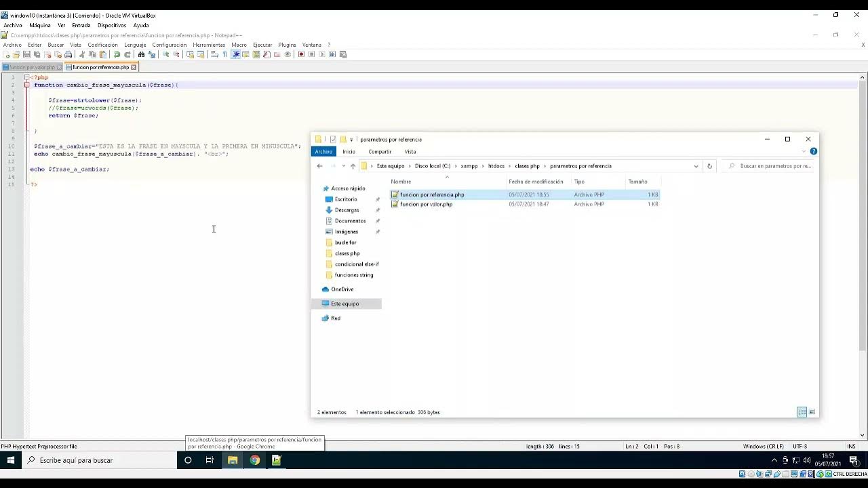Select the funcion por valor.php file
Viewport: 868px width, 488px height.
(426, 204)
